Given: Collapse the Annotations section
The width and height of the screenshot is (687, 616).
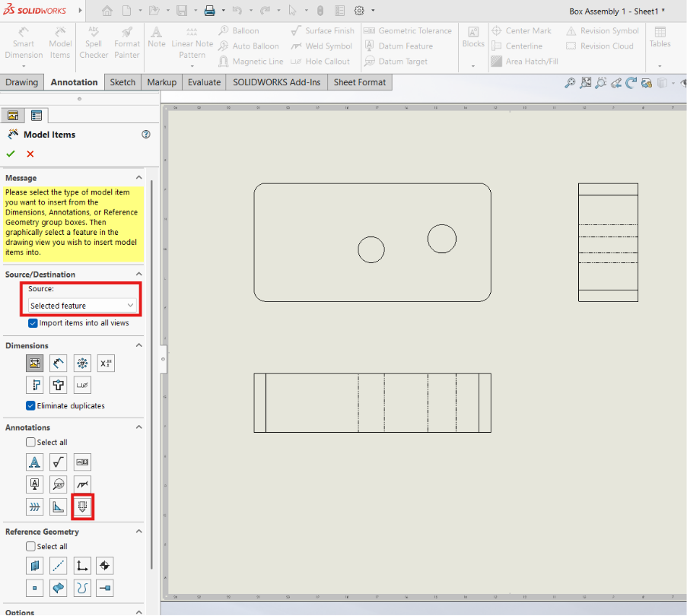Looking at the screenshot, I should (x=139, y=427).
